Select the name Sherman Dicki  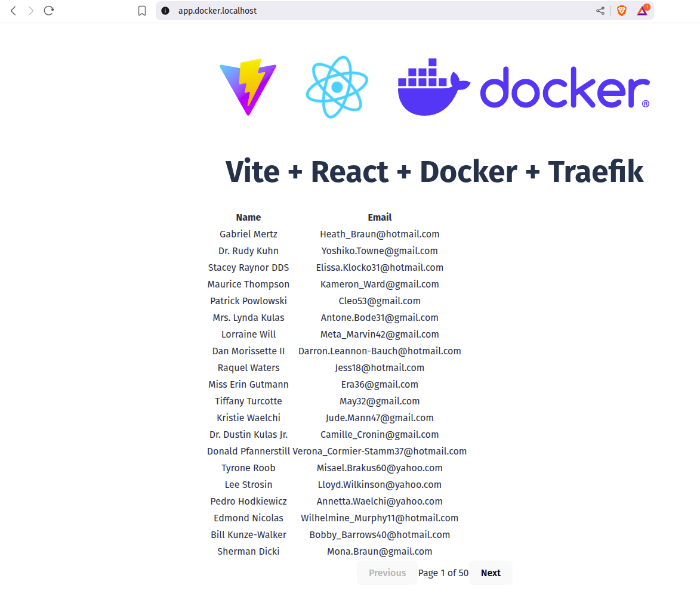248,551
